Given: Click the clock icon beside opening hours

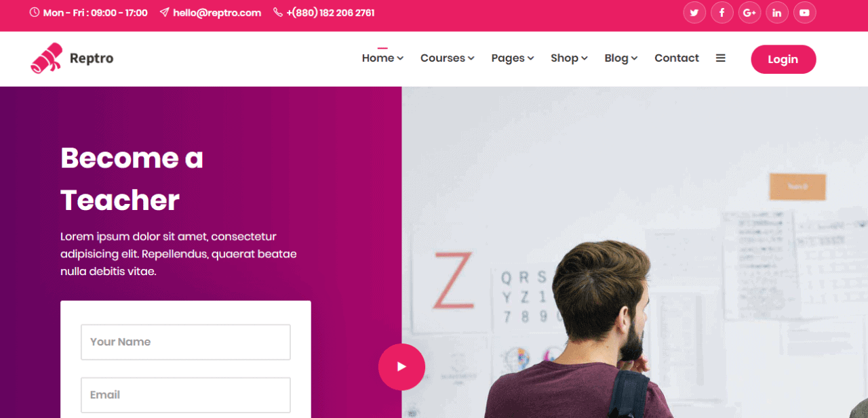Looking at the screenshot, I should pyautogui.click(x=35, y=12).
